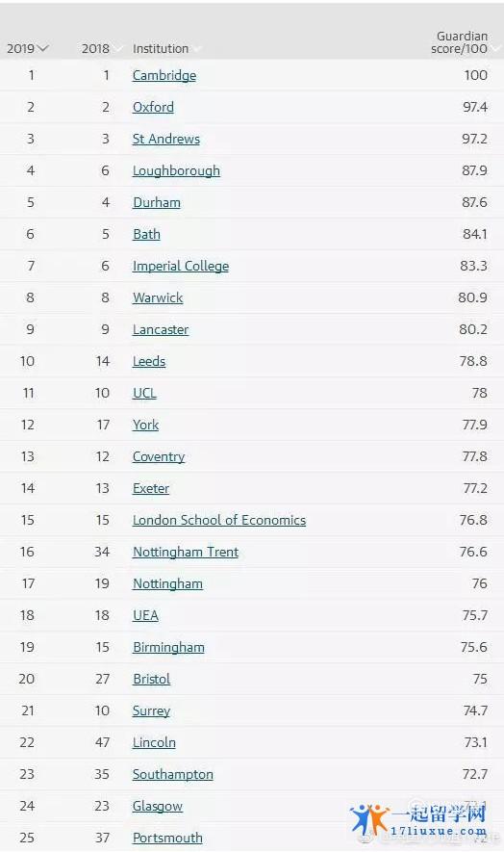This screenshot has height=852, width=504.
Task: Open the Nottingham Trent link
Action: click(x=186, y=552)
